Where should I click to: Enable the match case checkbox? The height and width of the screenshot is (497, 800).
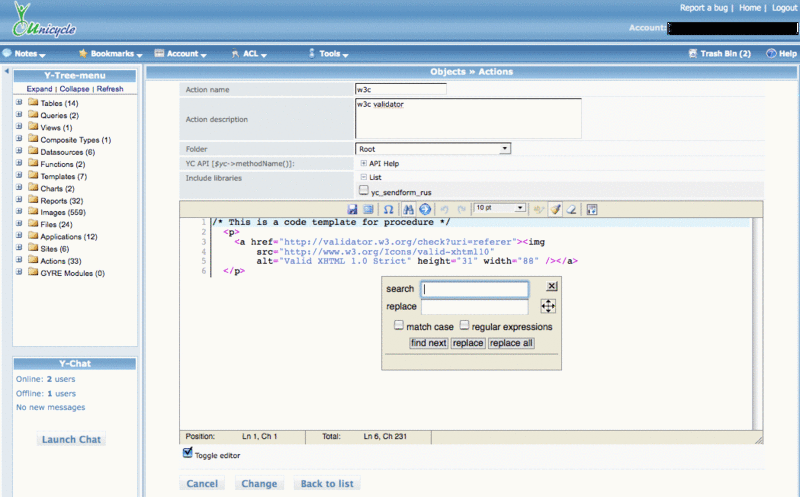[x=399, y=326]
